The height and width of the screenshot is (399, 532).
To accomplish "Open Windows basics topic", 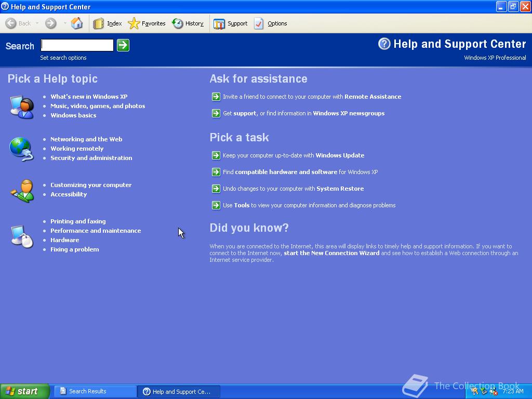I will click(x=73, y=115).
